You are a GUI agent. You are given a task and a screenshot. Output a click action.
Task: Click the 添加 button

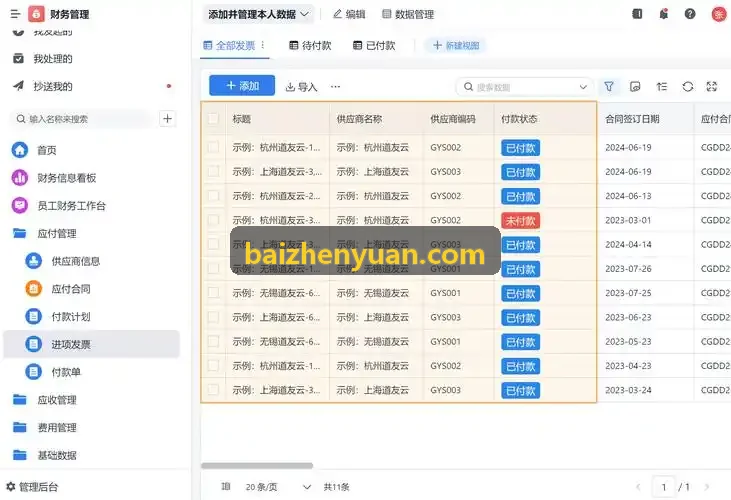[x=242, y=86]
